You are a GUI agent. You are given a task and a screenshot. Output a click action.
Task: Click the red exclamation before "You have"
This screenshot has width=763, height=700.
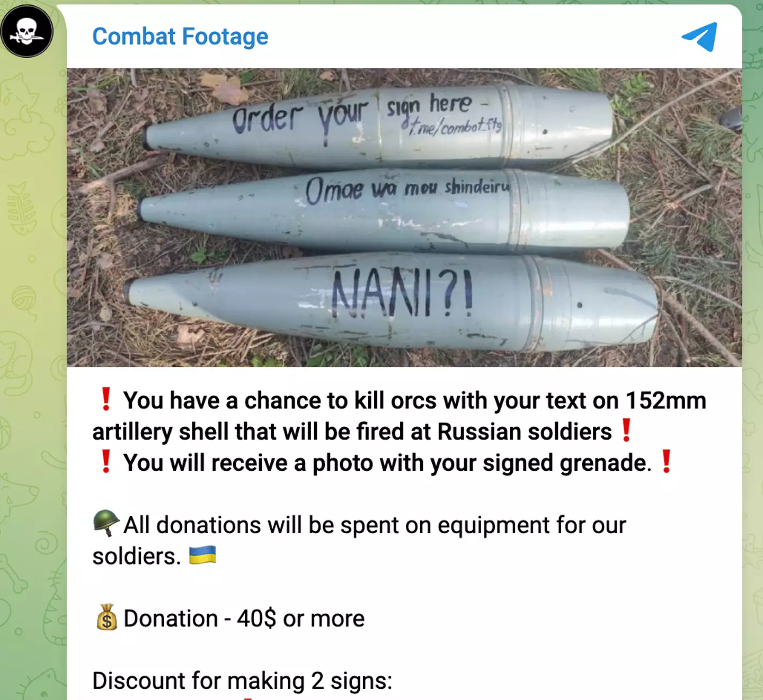[x=106, y=399]
